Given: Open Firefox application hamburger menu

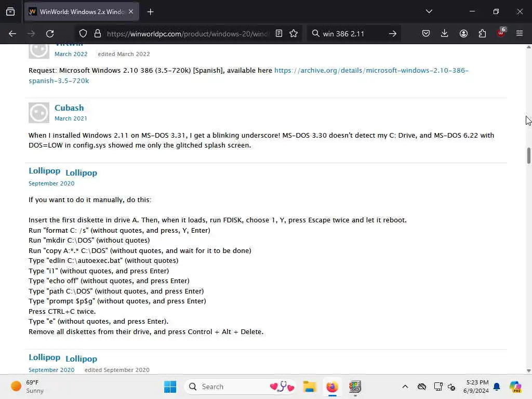Looking at the screenshot, I should coord(520,33).
